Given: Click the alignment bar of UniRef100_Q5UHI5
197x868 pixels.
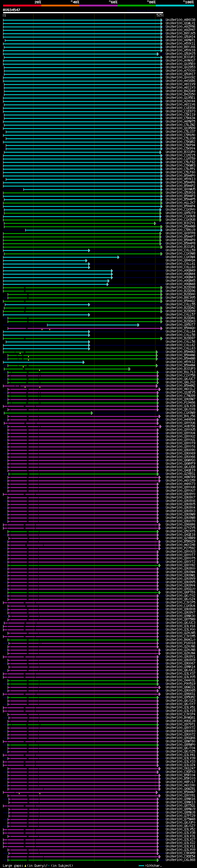Looking at the screenshot, I should 81,54.
